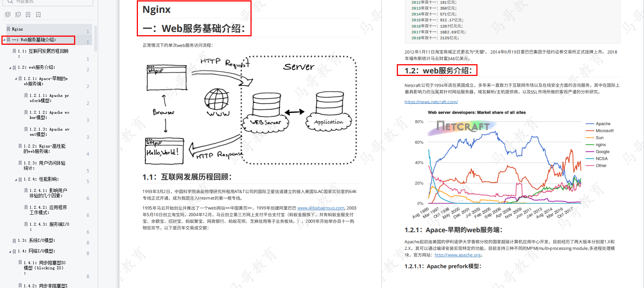This screenshot has width=644, height=288.
Task: Click bookmark icon beside Nginx entry
Action: coord(8,29)
